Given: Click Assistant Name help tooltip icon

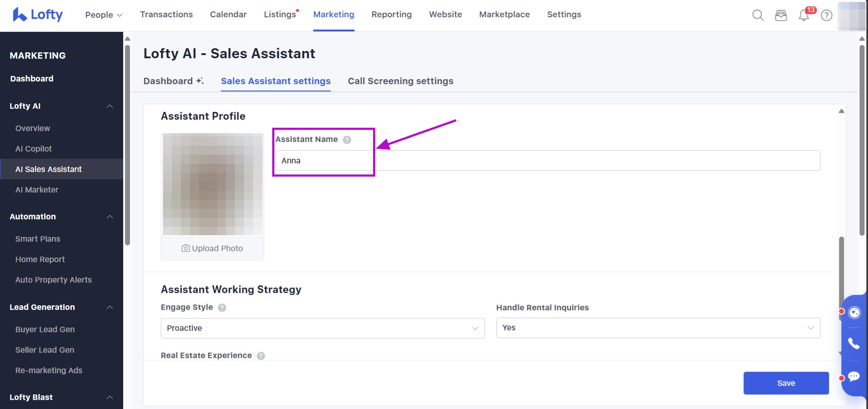Looking at the screenshot, I should tap(347, 140).
